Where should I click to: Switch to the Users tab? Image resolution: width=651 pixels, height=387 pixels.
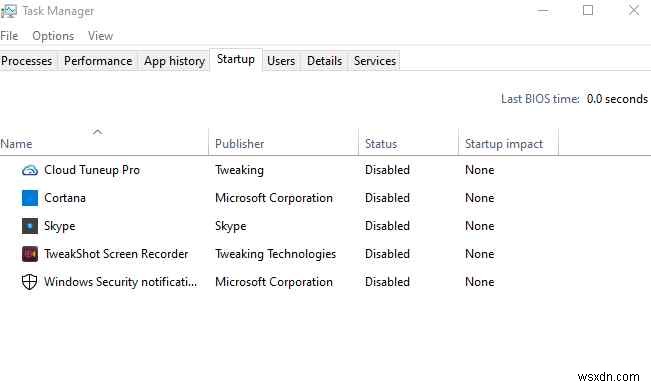[x=281, y=61]
